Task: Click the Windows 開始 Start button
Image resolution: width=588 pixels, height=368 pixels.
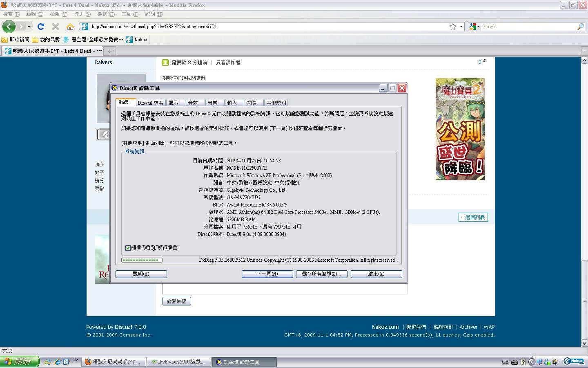Action: click(20, 362)
